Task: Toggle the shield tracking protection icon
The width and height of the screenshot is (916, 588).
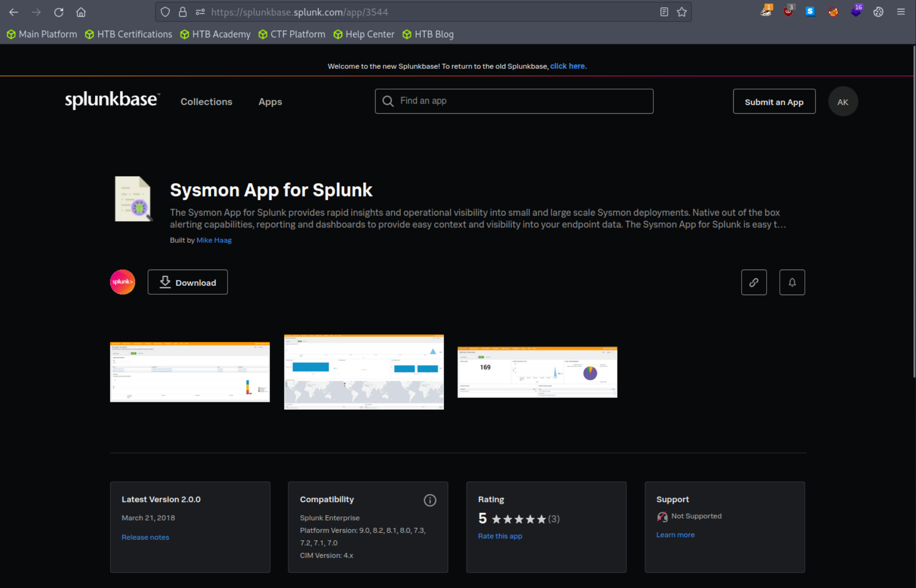Action: [165, 12]
